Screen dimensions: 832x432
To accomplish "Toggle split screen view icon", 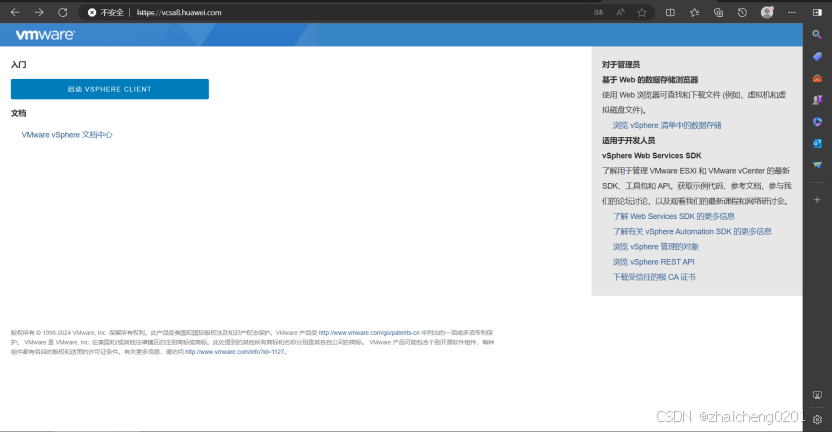I will [670, 12].
